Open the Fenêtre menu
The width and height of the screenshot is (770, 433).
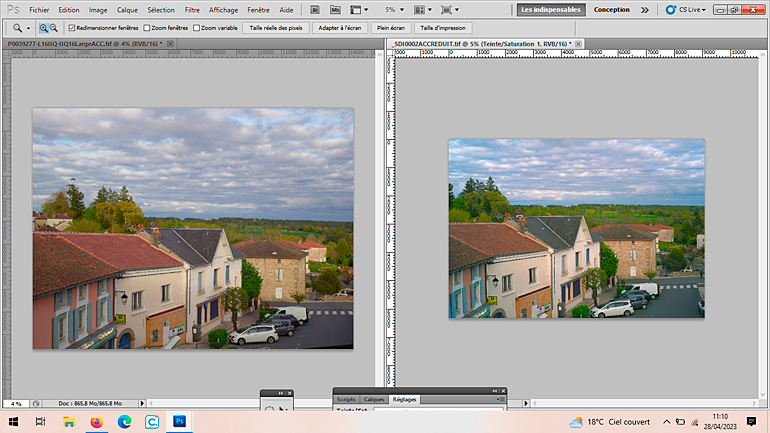pos(258,10)
